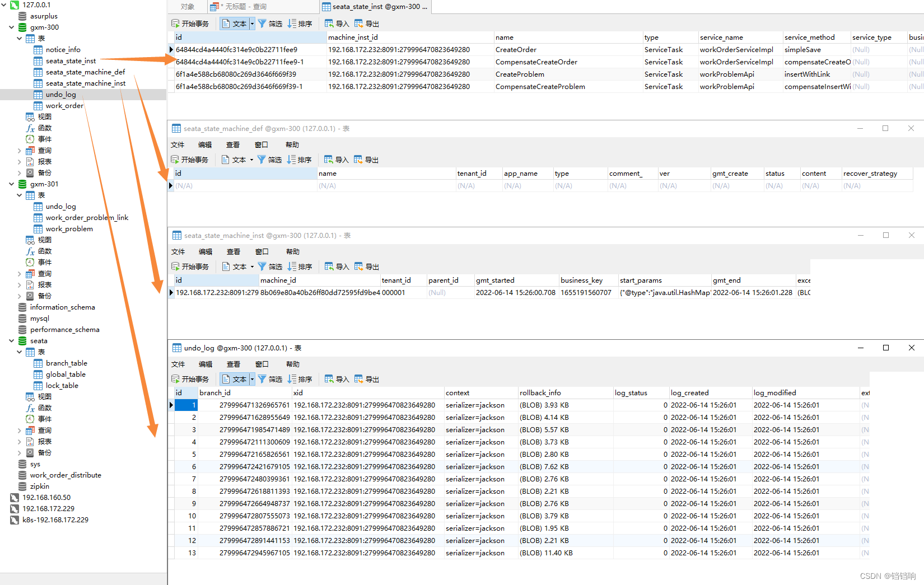Open Help menu in undo_log window
This screenshot has height=585, width=924.
click(x=293, y=364)
